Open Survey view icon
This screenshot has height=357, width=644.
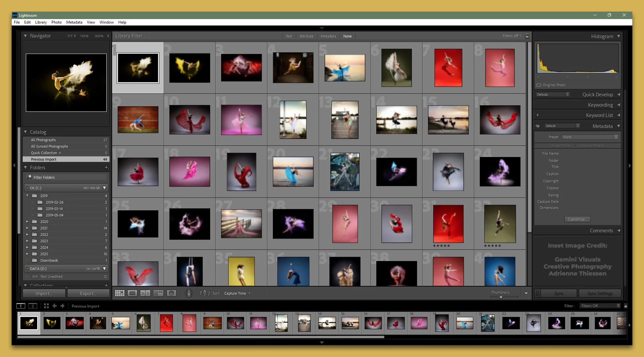[x=158, y=293]
